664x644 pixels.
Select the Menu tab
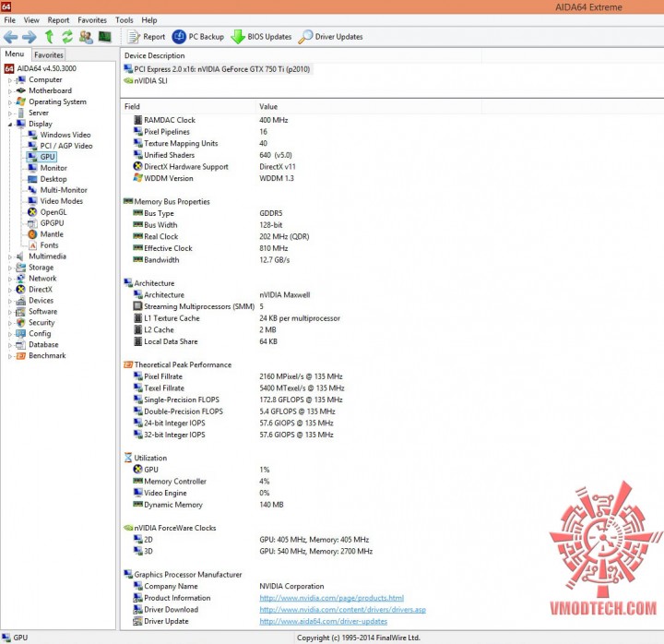pyautogui.click(x=15, y=54)
